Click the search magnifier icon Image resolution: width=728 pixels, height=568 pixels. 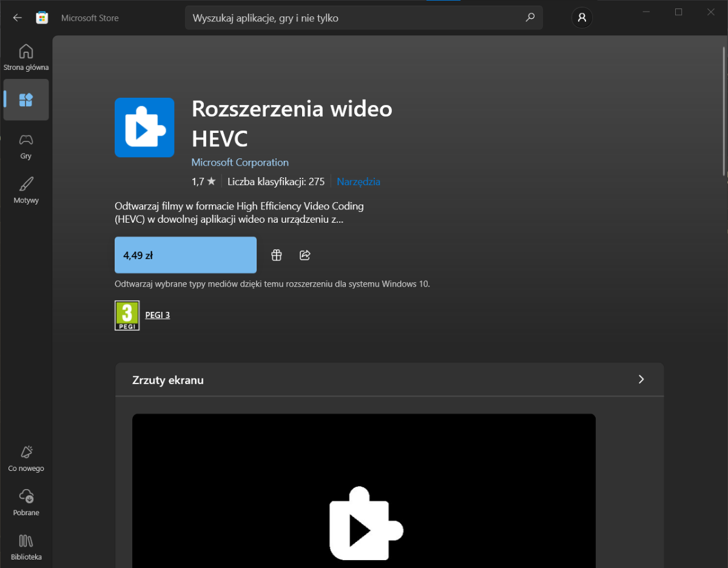point(530,18)
